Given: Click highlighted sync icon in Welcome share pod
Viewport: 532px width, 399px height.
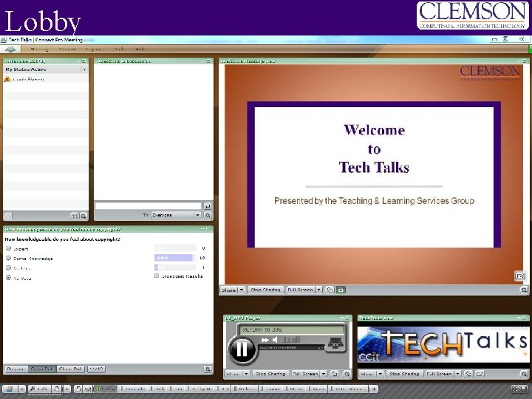Looking at the screenshot, I should coord(341,290).
